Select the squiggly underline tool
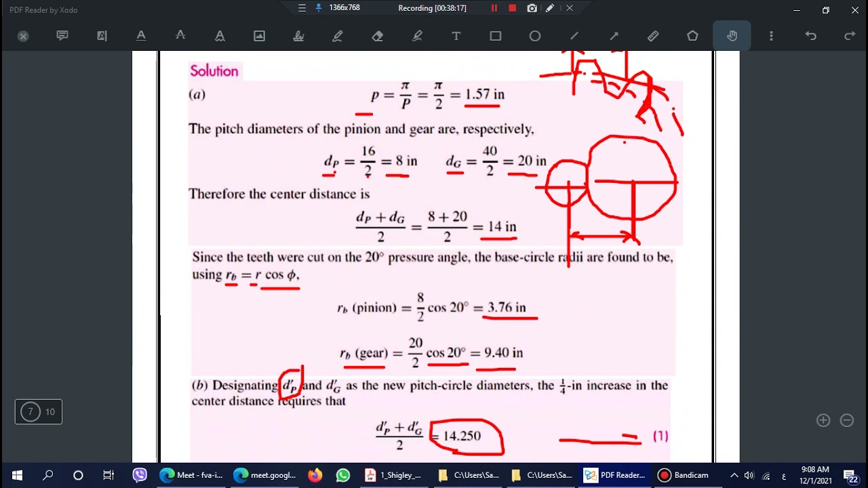868x488 pixels. coord(220,36)
